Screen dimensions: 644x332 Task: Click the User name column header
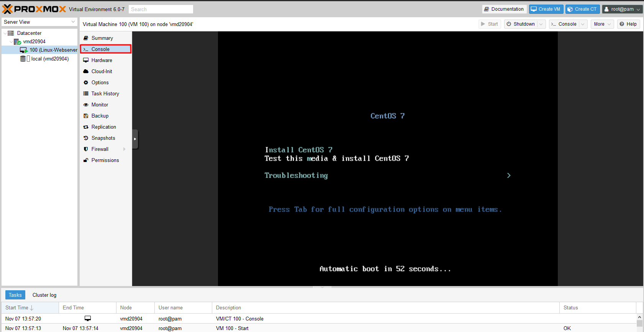pos(183,307)
